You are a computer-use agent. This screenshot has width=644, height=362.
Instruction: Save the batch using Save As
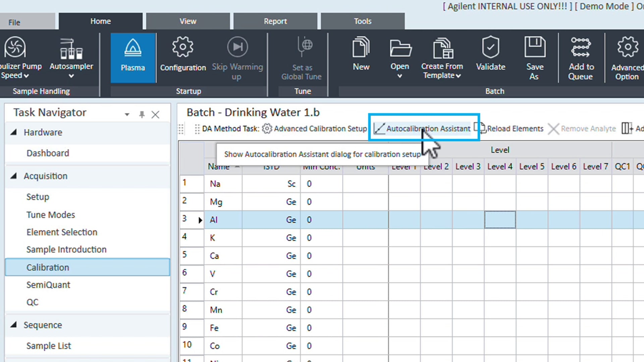(535, 57)
